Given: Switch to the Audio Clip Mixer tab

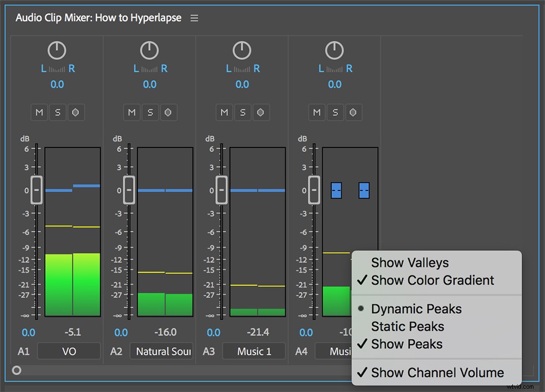Looking at the screenshot, I should pyautogui.click(x=98, y=17).
